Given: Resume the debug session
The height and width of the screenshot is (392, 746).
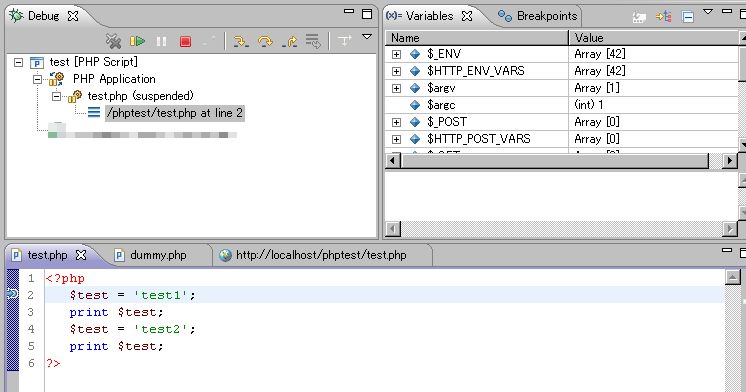Looking at the screenshot, I should point(137,41).
